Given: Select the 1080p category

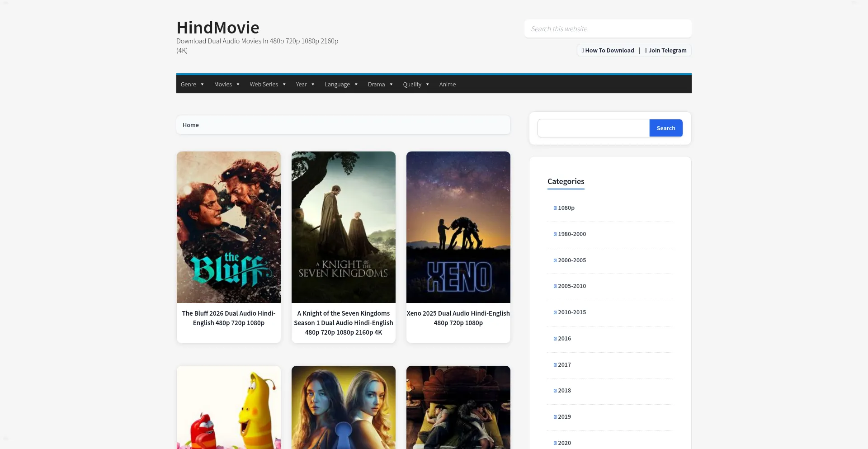Looking at the screenshot, I should 566,208.
